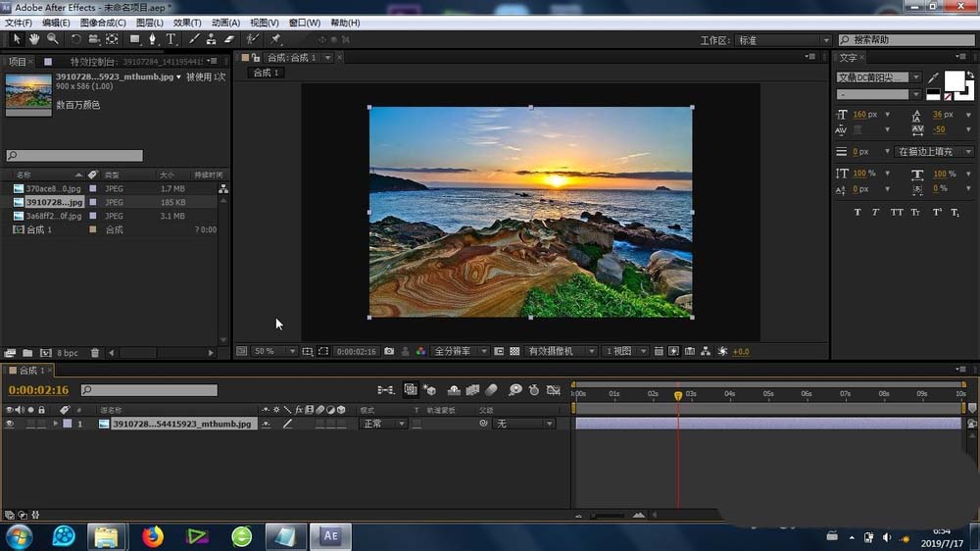980x551 pixels.
Task: Select the Clone Stamp tool
Action: coord(211,39)
